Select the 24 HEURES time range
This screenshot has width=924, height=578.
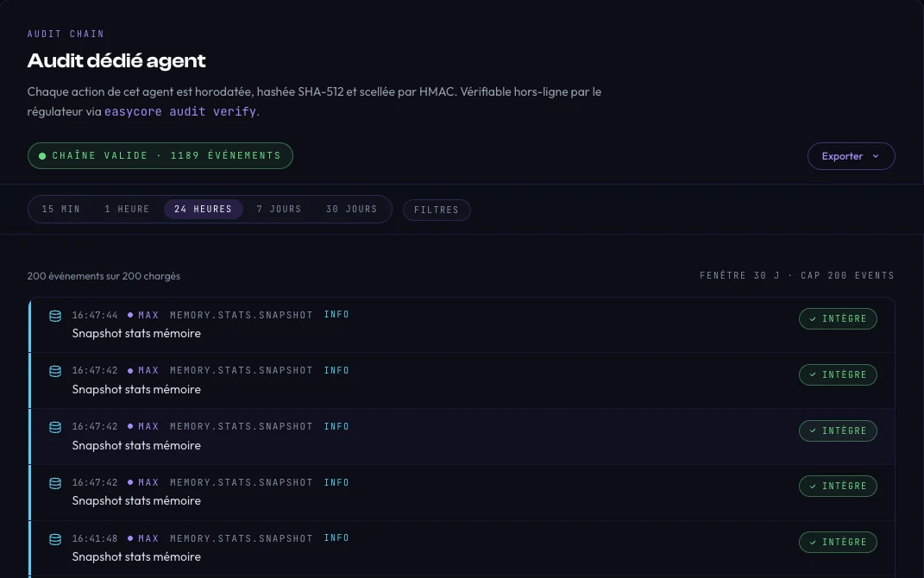(204, 209)
